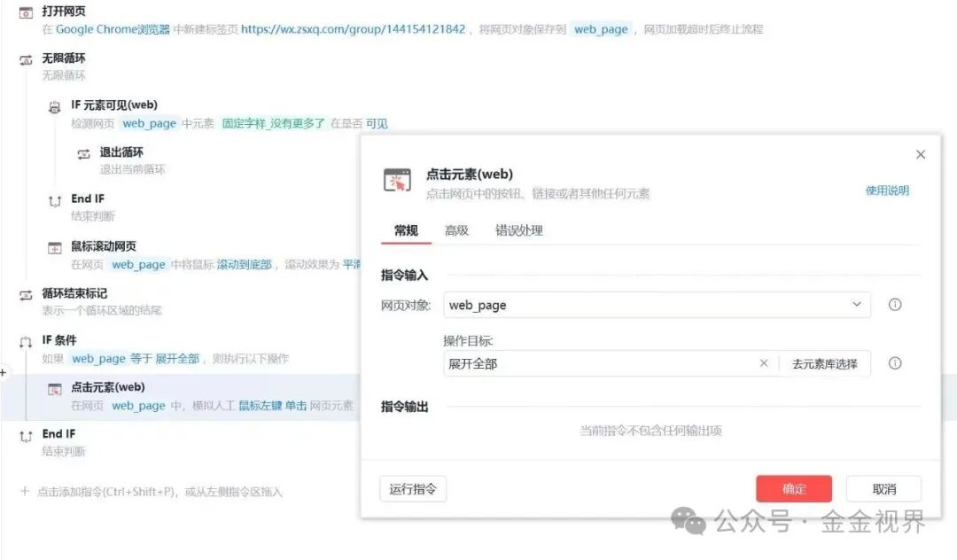The height and width of the screenshot is (560, 957).
Task: Click the info icon beside 网页对象 dropdown
Action: (x=894, y=305)
